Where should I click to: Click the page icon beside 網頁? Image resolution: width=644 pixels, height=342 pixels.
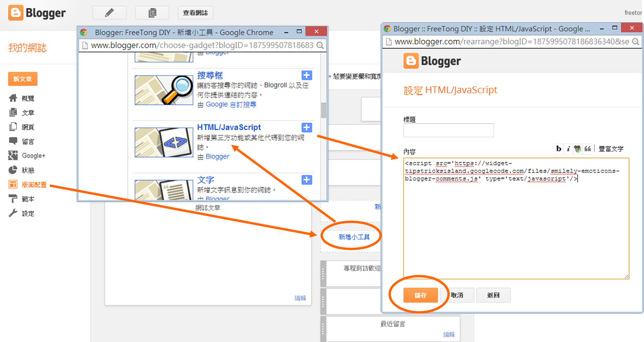pyautogui.click(x=13, y=127)
